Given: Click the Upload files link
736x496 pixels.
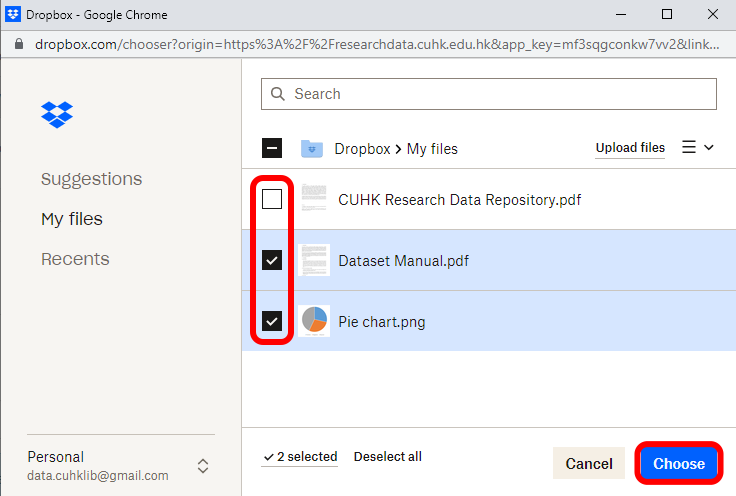Looking at the screenshot, I should pyautogui.click(x=630, y=148).
